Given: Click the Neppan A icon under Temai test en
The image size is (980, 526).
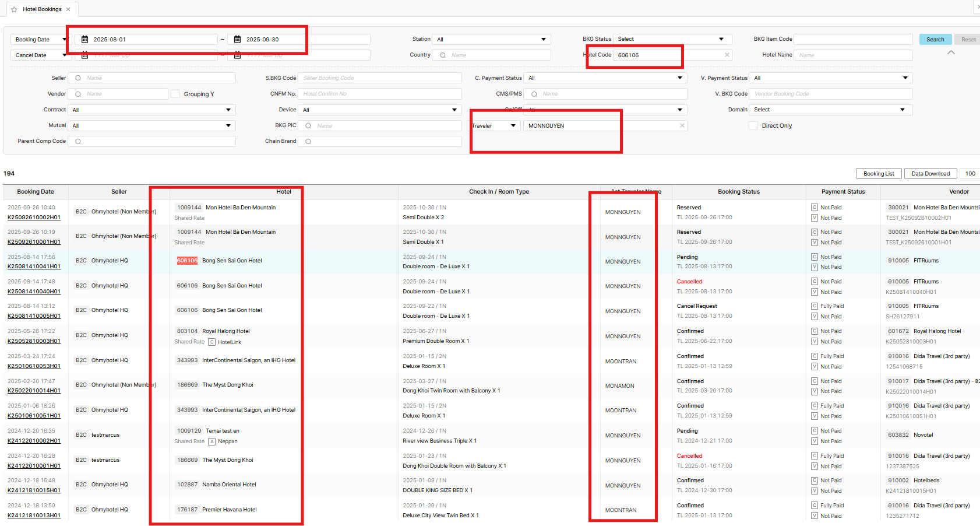Looking at the screenshot, I should click(212, 441).
